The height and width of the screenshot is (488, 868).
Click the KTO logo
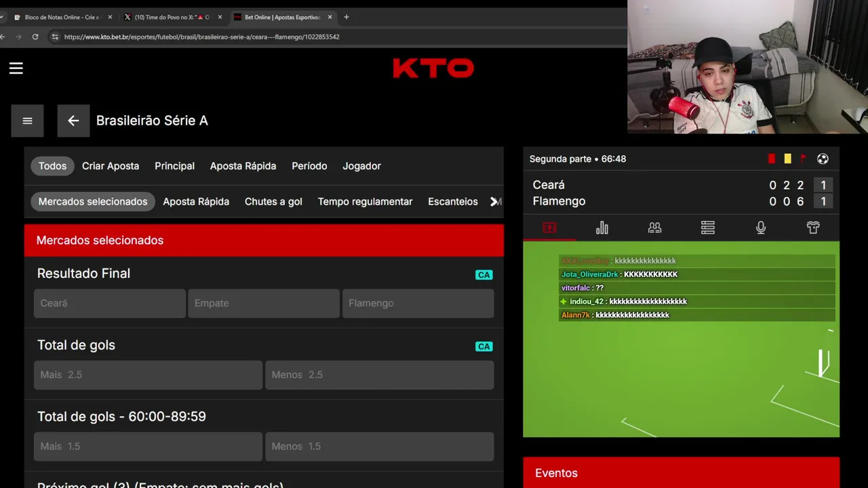click(x=433, y=68)
